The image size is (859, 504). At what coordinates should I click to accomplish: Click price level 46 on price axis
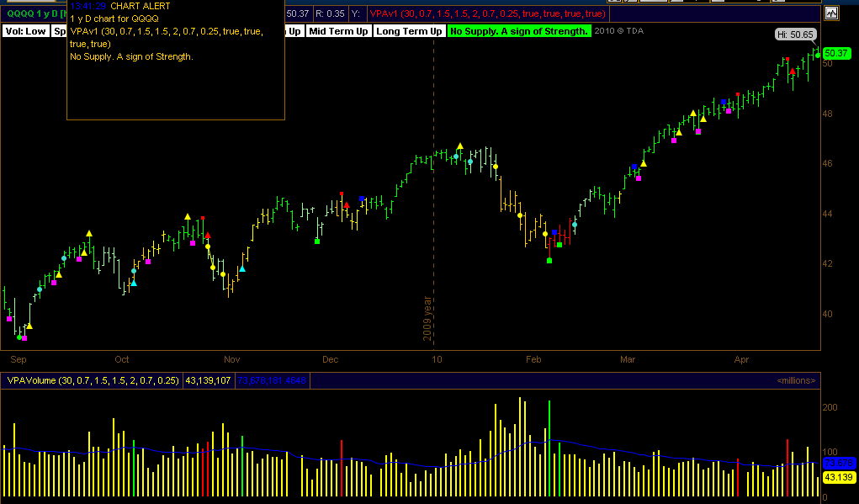(x=828, y=164)
